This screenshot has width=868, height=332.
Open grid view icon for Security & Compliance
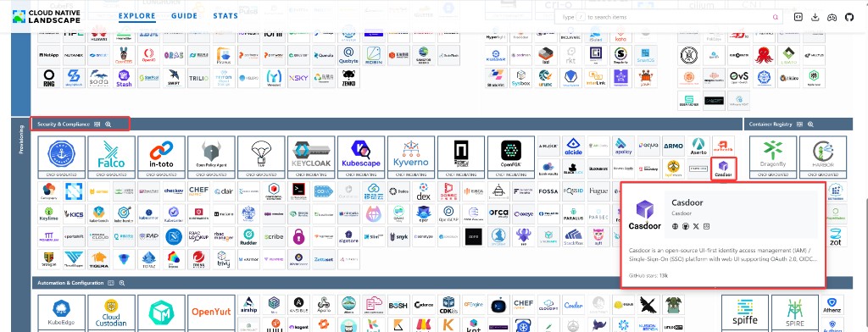[97, 125]
